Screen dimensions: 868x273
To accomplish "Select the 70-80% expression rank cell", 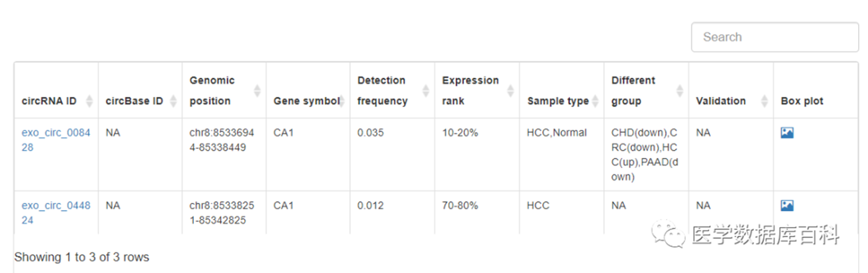I will [460, 205].
